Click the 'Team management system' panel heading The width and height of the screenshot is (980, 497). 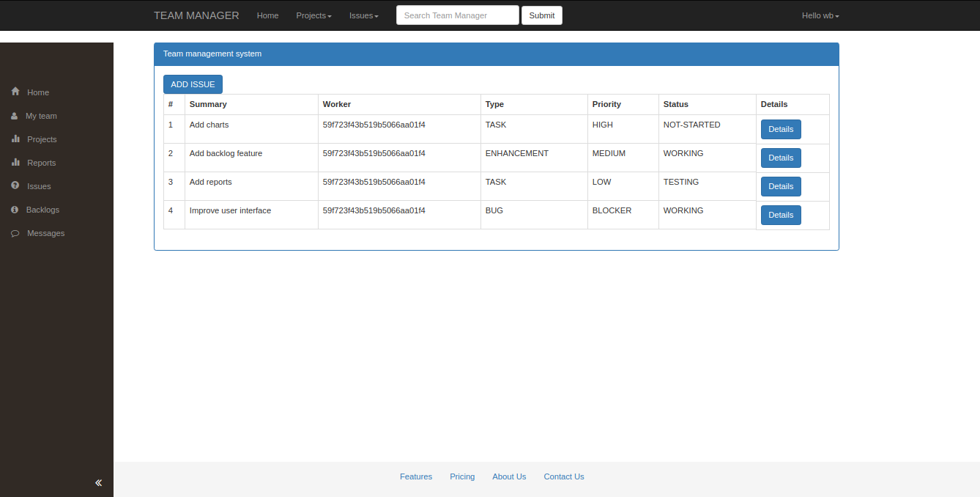[x=497, y=54]
